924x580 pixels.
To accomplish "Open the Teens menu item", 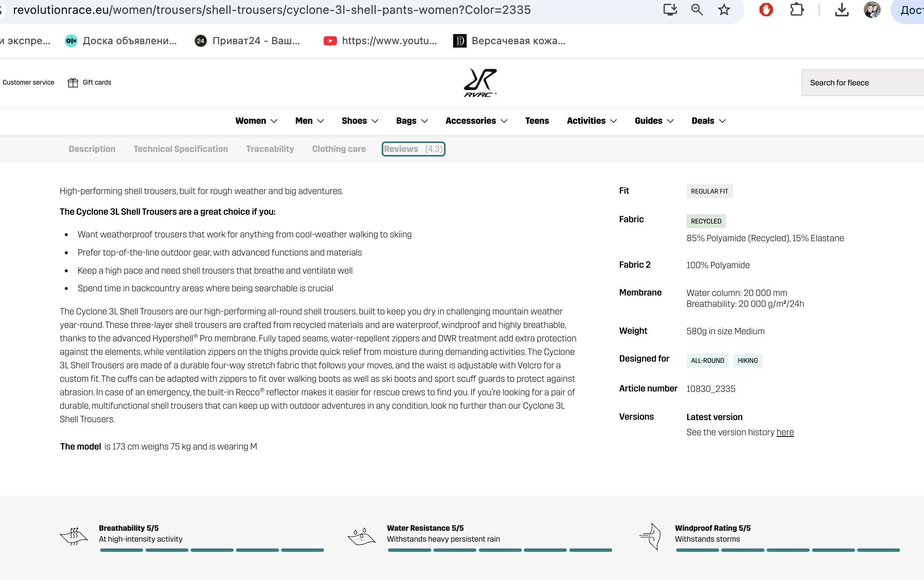I will point(537,121).
